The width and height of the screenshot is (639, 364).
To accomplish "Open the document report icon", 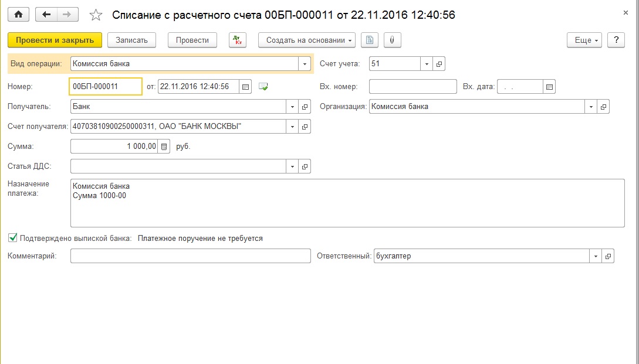I will pyautogui.click(x=369, y=40).
